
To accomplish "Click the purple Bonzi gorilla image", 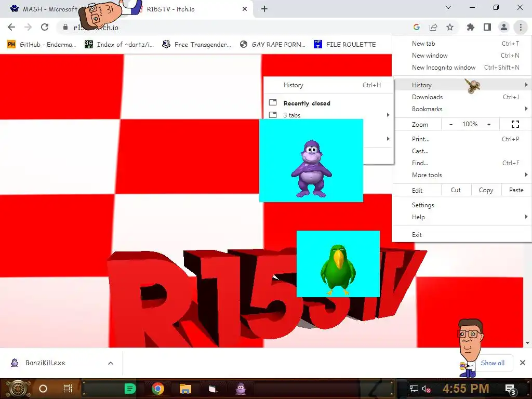I will pos(311,161).
